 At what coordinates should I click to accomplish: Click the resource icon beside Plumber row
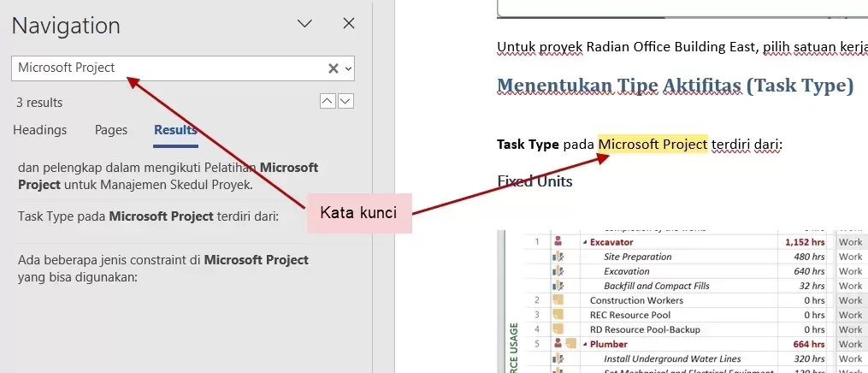(x=558, y=344)
